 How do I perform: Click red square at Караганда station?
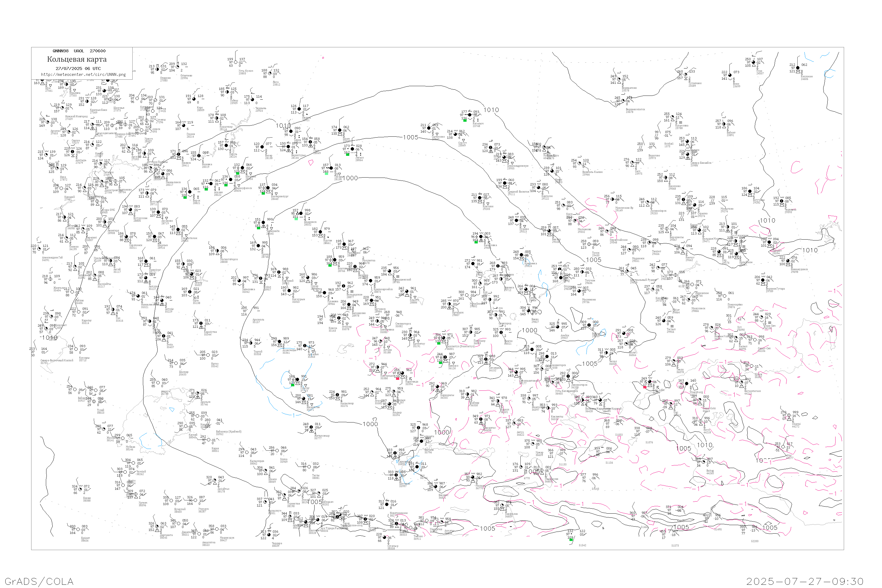pyautogui.click(x=397, y=379)
